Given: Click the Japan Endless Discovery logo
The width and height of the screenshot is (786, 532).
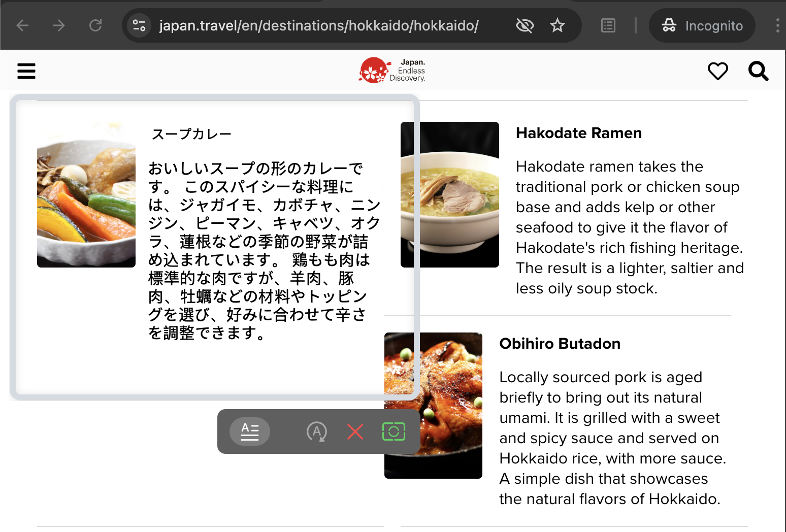Looking at the screenshot, I should tap(392, 70).
